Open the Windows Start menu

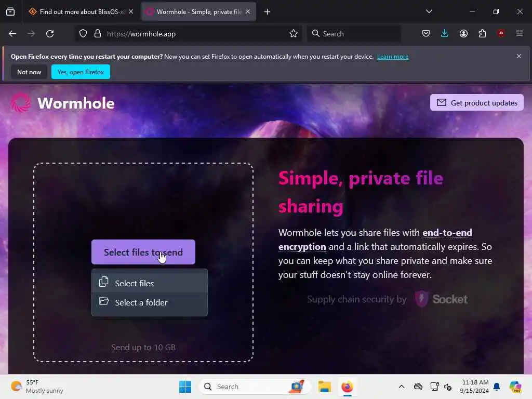pyautogui.click(x=185, y=387)
